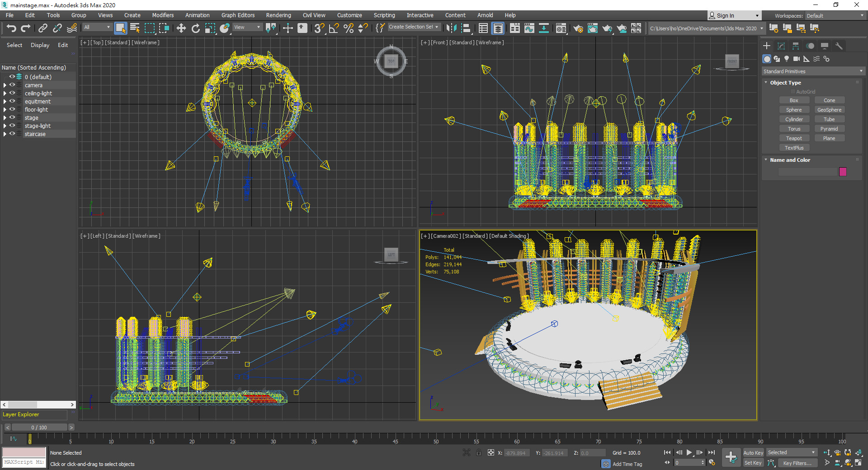868x470 pixels.
Task: Click the Undo arrow icon
Action: tap(11, 28)
